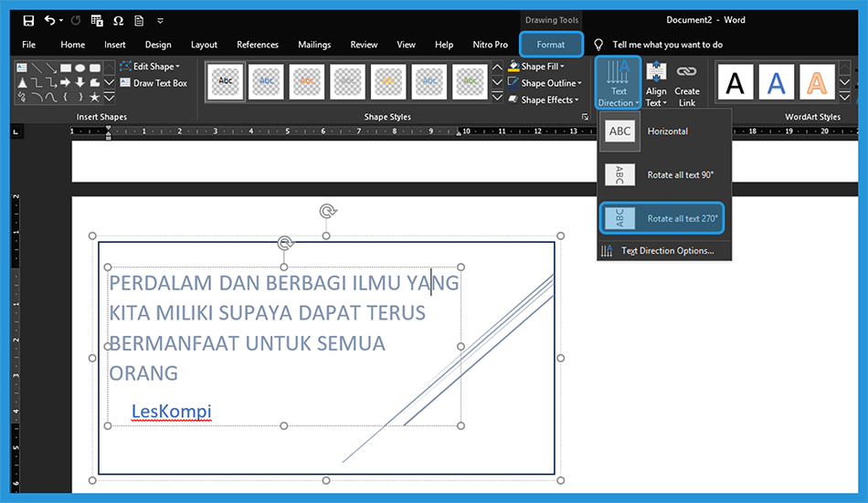Click the rotation handle above the outer frame
The image size is (868, 503).
point(328,211)
